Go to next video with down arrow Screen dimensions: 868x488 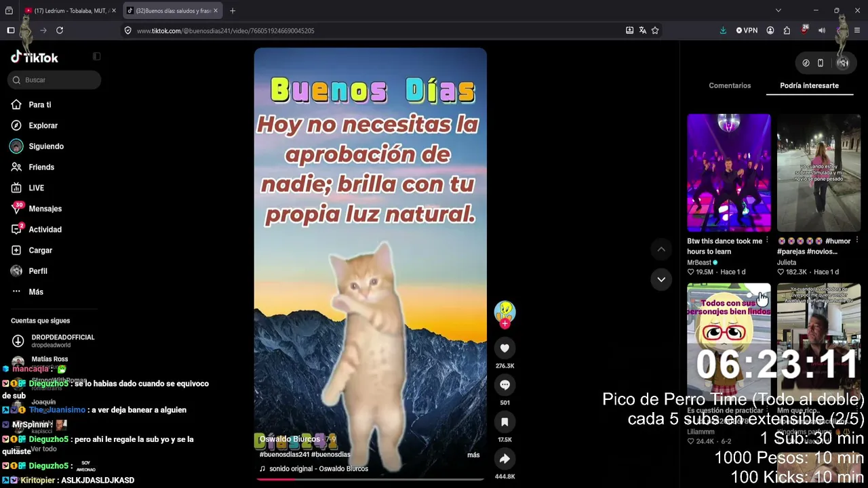point(661,279)
